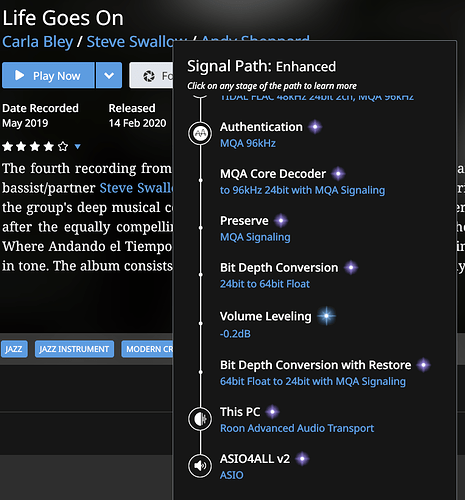Image resolution: width=465 pixels, height=500 pixels.
Task: Open the MQA Core Decoder stage
Action: point(273,174)
